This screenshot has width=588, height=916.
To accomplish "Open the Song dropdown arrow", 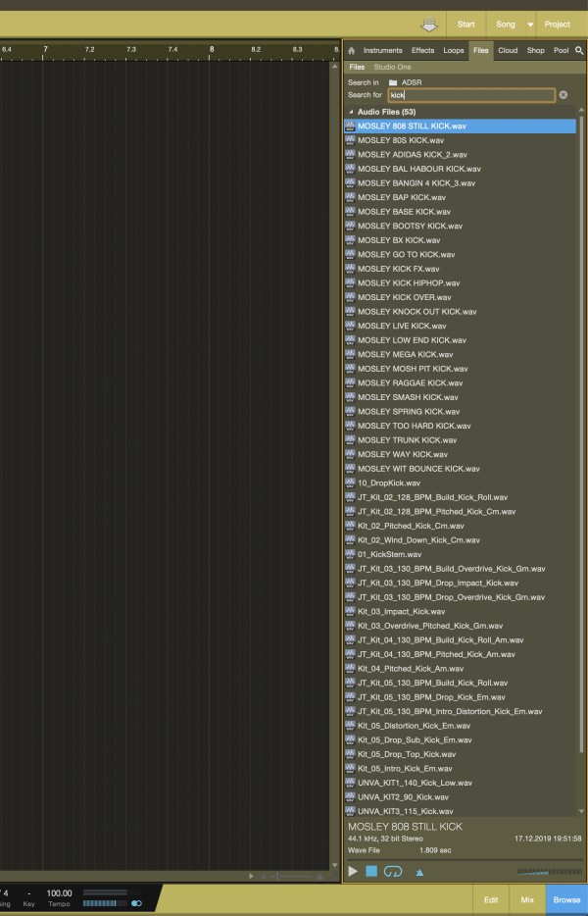I will point(530,25).
